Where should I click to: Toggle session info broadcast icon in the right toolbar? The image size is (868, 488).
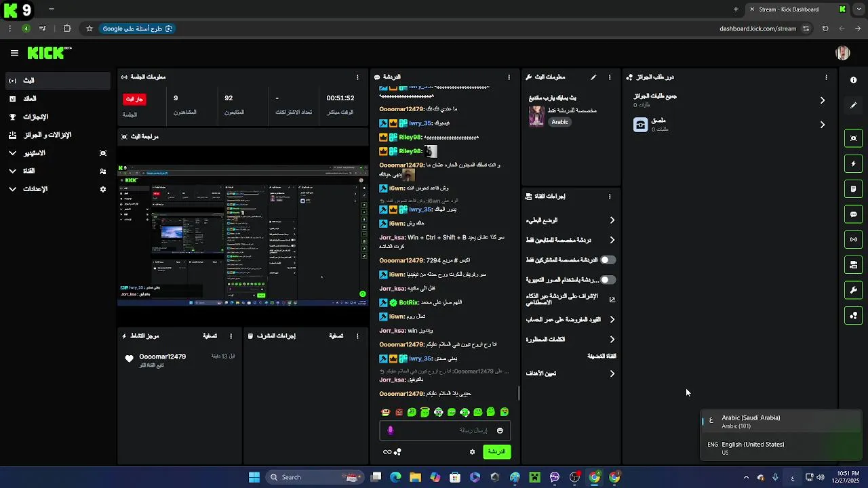pos(854,239)
